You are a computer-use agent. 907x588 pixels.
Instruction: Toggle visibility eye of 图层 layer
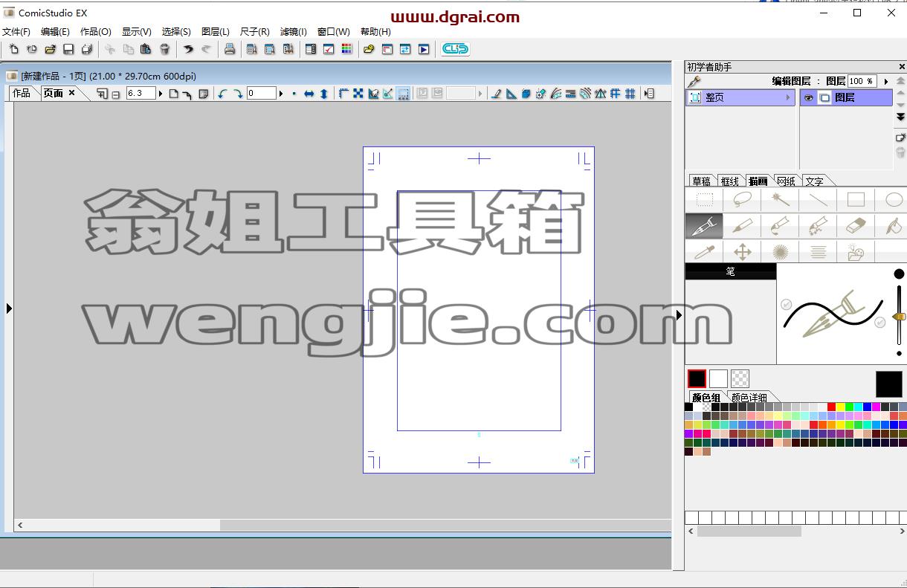tap(808, 97)
